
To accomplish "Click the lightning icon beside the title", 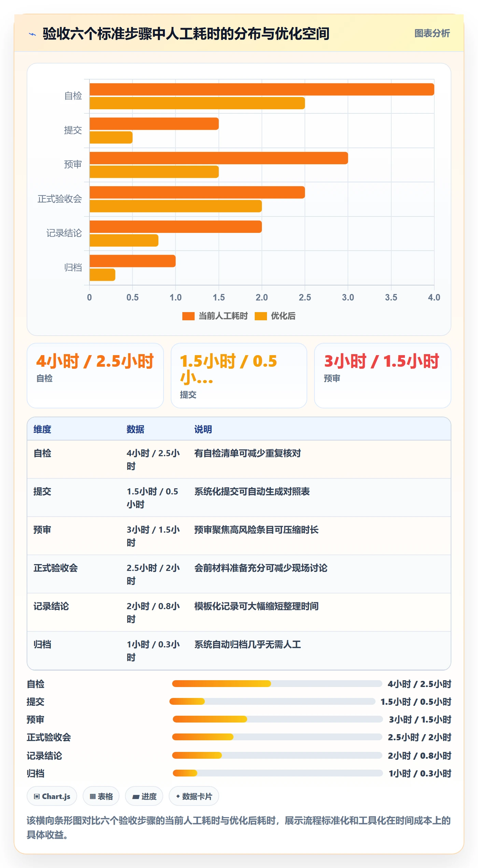I will click(x=32, y=34).
